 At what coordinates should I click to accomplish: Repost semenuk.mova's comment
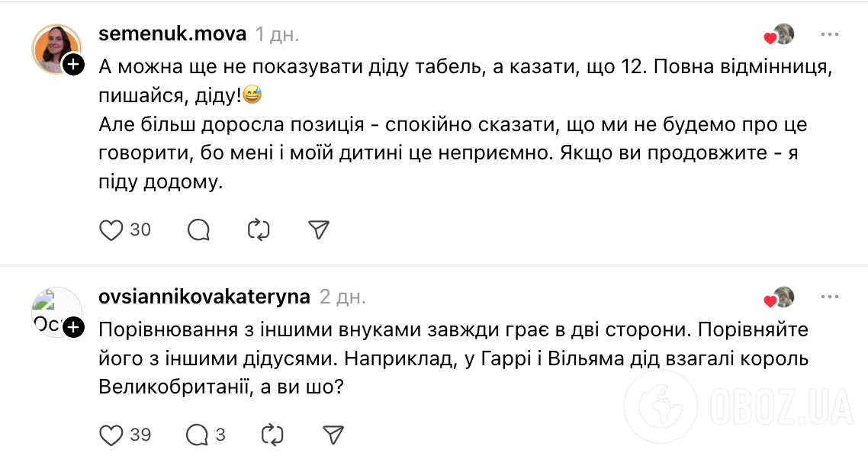pos(259,229)
